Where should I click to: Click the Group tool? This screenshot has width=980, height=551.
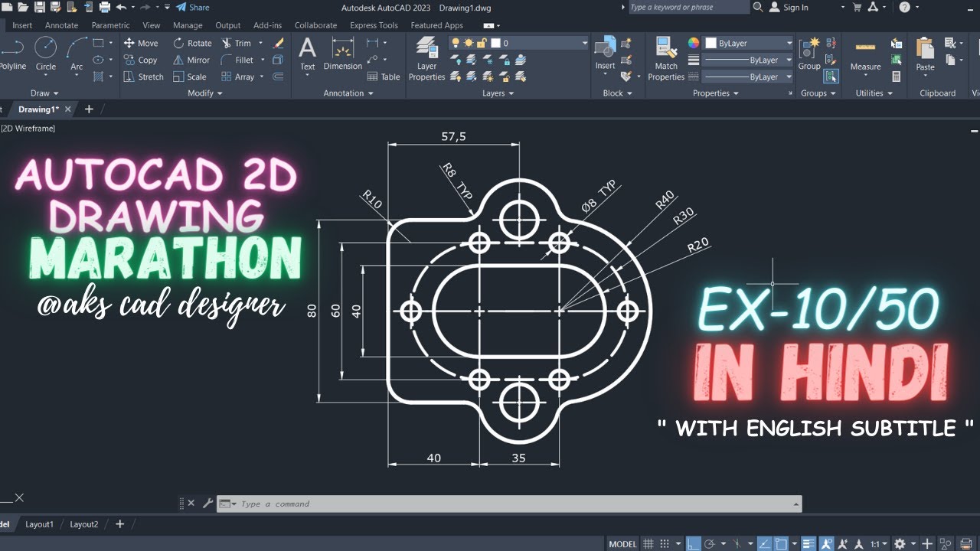(809, 54)
